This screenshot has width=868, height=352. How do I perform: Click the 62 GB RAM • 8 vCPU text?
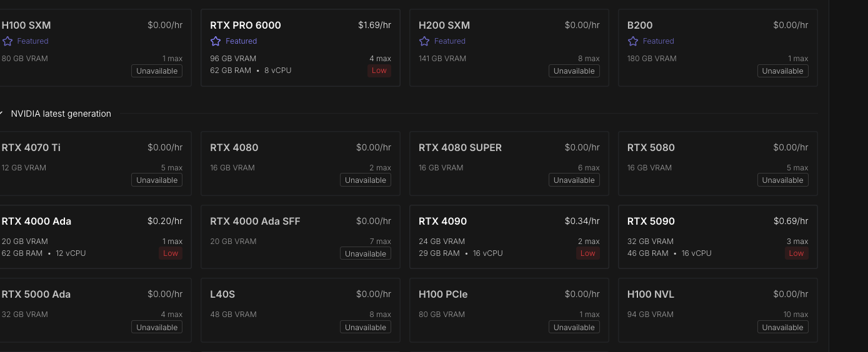[251, 71]
